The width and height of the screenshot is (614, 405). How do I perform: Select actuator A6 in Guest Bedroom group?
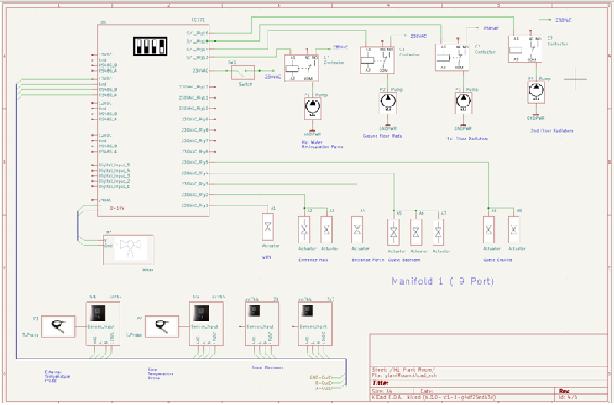pos(416,233)
